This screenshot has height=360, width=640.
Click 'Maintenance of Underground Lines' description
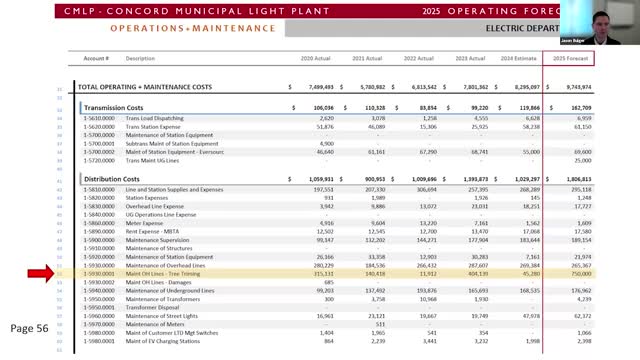pos(170,291)
